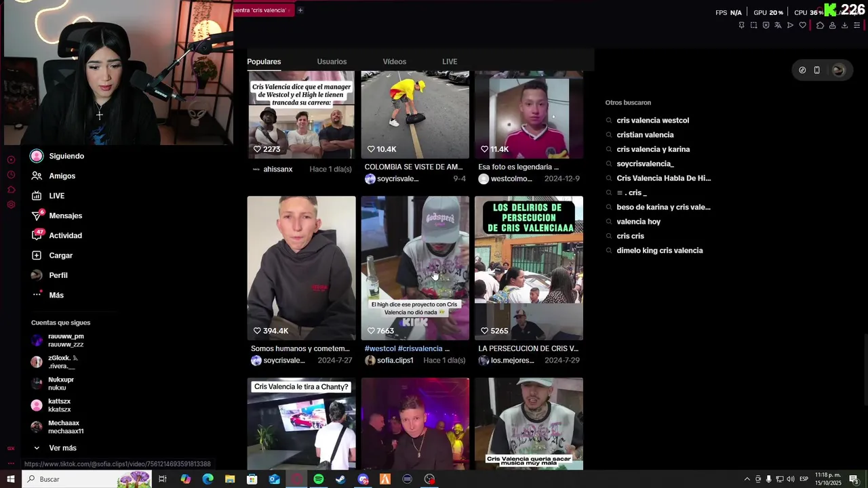868x488 pixels.
Task: Open video thumbnail with 394.4K likes
Action: 301,268
